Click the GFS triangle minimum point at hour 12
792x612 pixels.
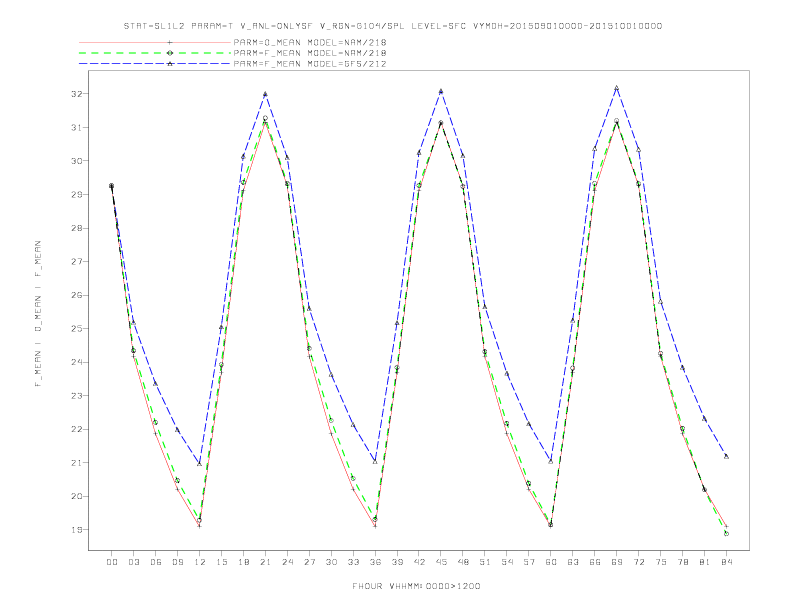(x=200, y=464)
